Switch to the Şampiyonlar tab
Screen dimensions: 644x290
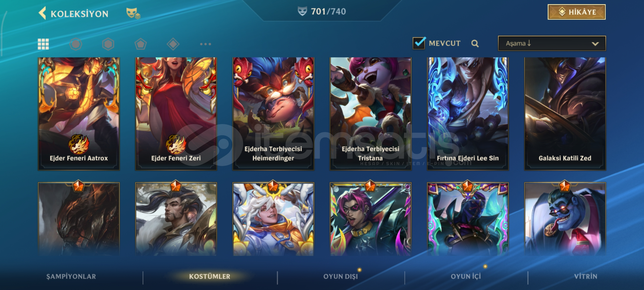(x=71, y=277)
